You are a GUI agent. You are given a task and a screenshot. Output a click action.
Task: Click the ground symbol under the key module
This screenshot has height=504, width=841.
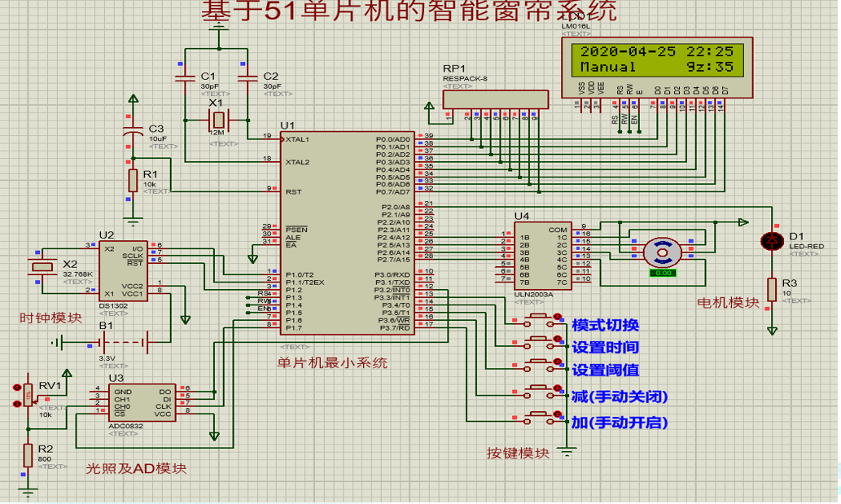[x=567, y=451]
